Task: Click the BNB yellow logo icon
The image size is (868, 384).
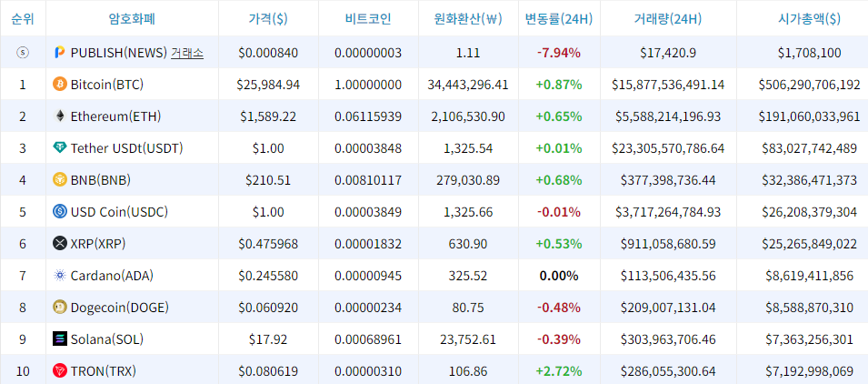Action: (x=59, y=179)
